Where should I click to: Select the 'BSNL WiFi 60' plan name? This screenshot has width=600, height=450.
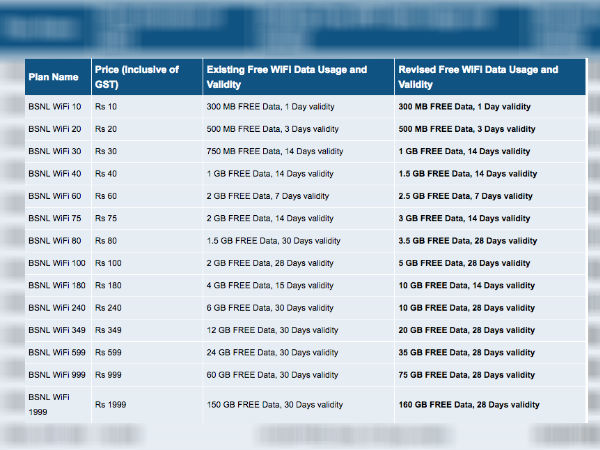(x=55, y=196)
